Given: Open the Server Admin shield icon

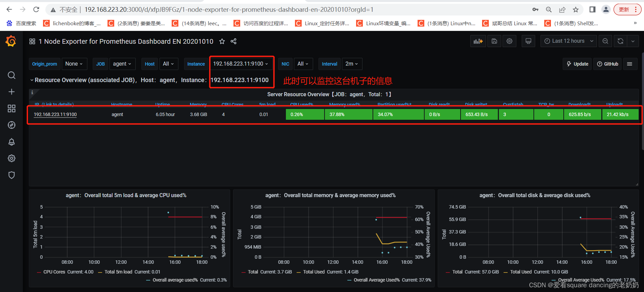Looking at the screenshot, I should click(11, 175).
